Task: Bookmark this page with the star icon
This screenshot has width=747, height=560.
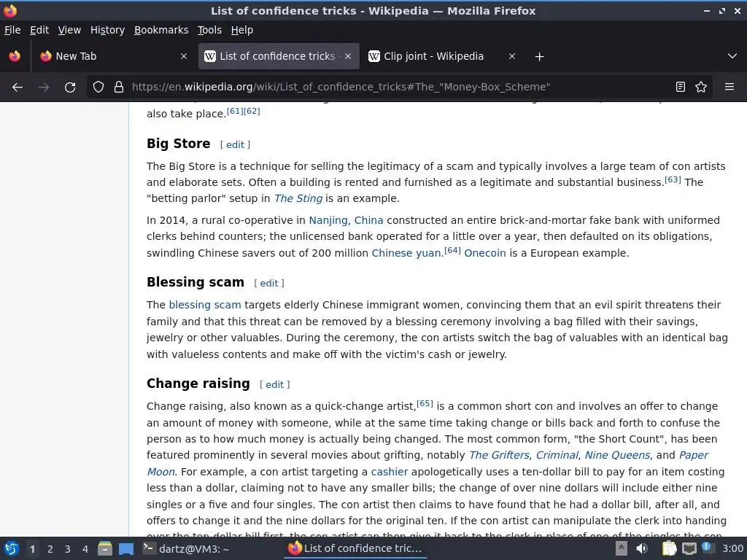Action: coord(701,87)
